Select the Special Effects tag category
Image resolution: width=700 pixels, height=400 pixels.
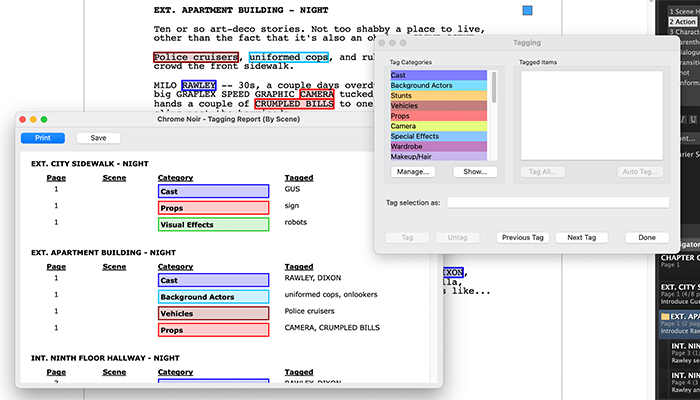(439, 136)
